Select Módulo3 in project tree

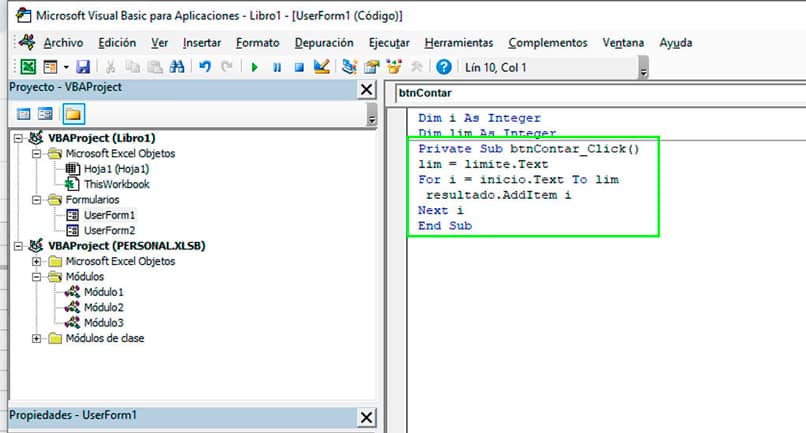coord(104,323)
